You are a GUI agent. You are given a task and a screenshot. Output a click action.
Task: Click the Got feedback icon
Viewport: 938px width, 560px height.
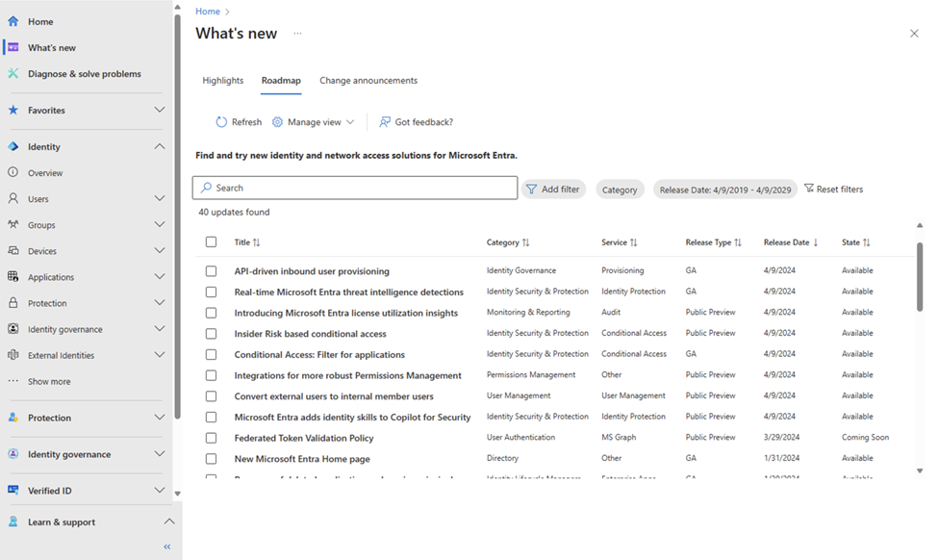(x=385, y=122)
